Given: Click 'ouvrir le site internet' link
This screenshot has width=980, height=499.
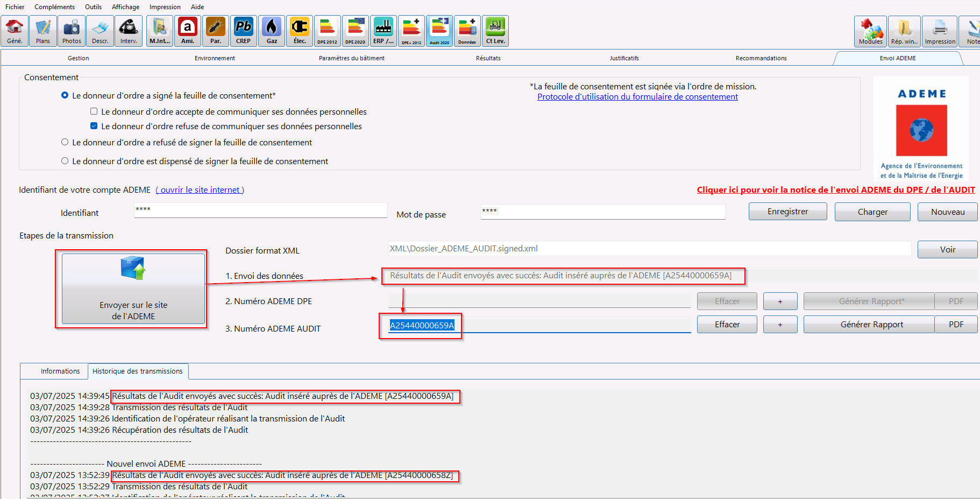Looking at the screenshot, I should 200,190.
